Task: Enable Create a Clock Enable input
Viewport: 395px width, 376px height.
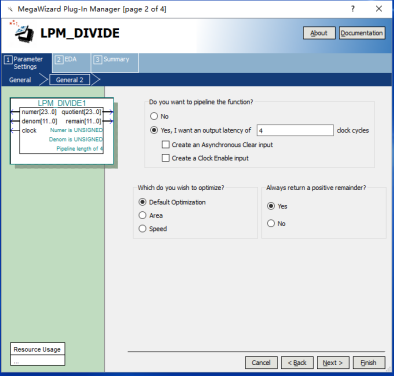Action: tap(166, 158)
